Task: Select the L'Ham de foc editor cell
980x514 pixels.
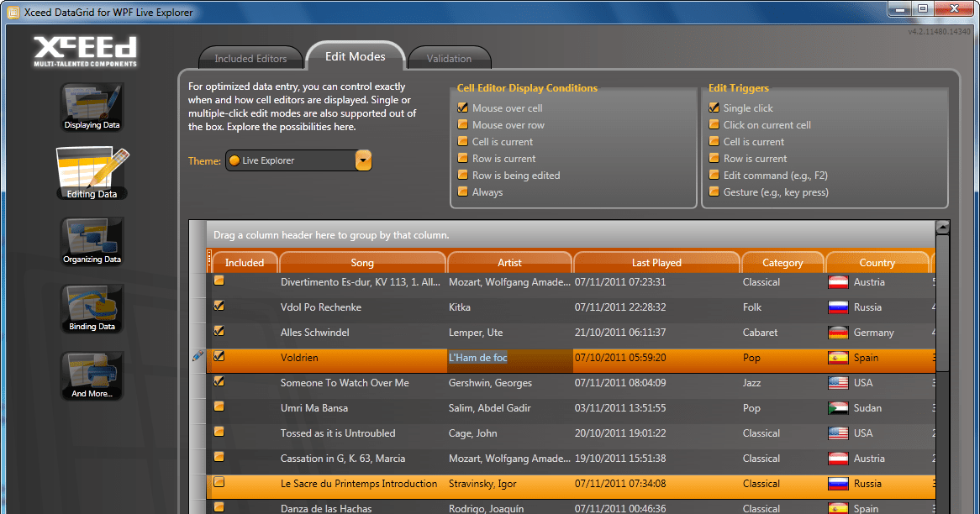Action: point(479,358)
